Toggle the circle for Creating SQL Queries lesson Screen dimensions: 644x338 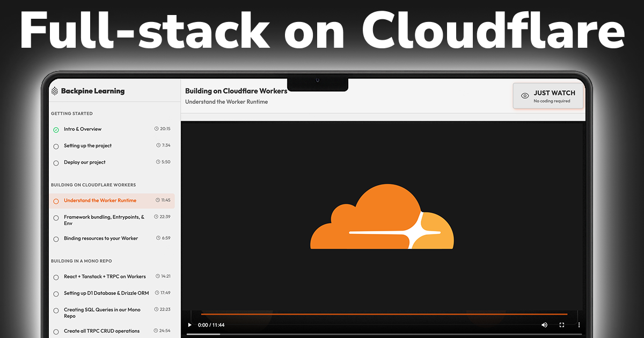click(56, 311)
